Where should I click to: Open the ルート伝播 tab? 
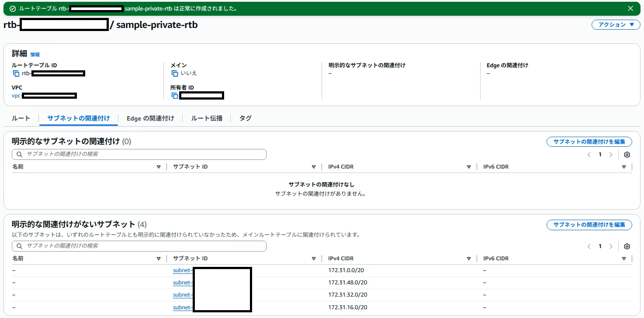(206, 118)
